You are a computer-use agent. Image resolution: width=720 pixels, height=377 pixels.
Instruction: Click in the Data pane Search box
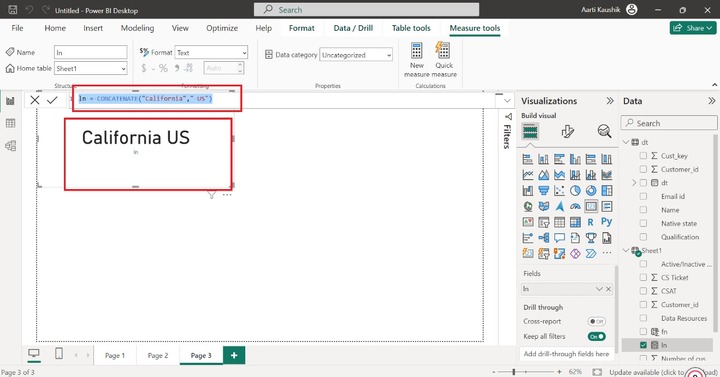[669, 123]
